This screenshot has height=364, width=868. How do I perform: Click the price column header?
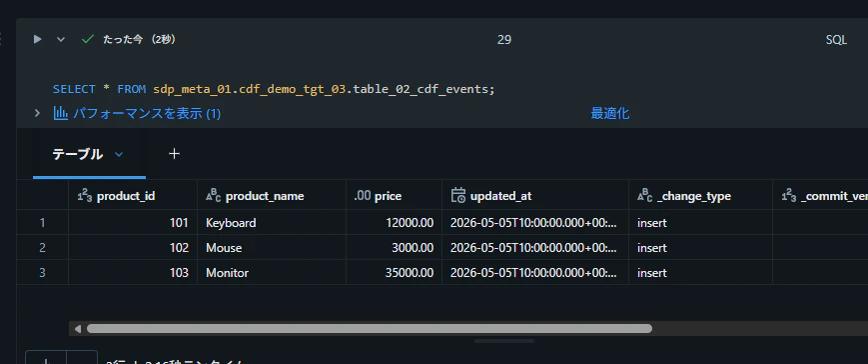tap(395, 196)
